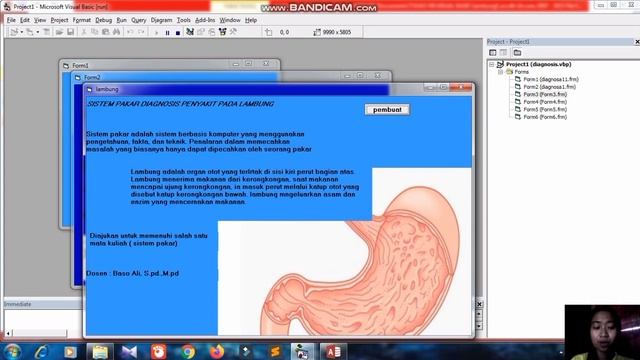This screenshot has width=640, height=360.
Task: Stop program with the End icon
Action: 178,33
